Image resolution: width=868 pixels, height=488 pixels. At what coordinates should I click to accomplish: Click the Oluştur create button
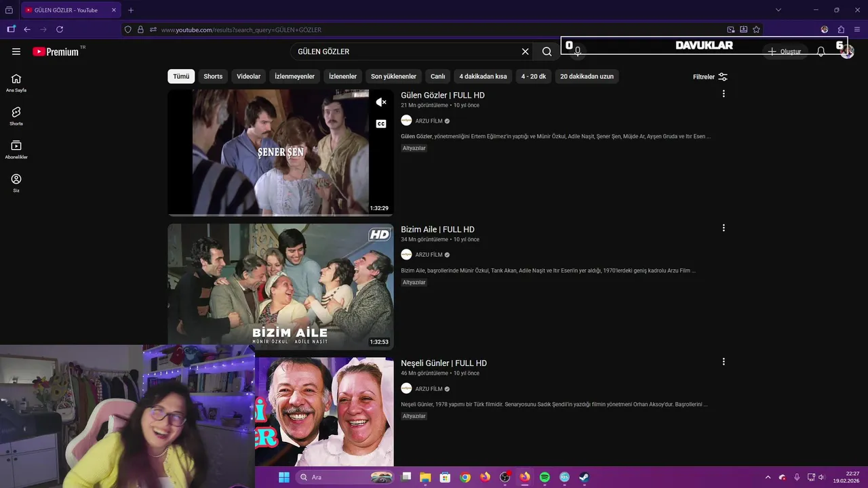pyautogui.click(x=785, y=52)
